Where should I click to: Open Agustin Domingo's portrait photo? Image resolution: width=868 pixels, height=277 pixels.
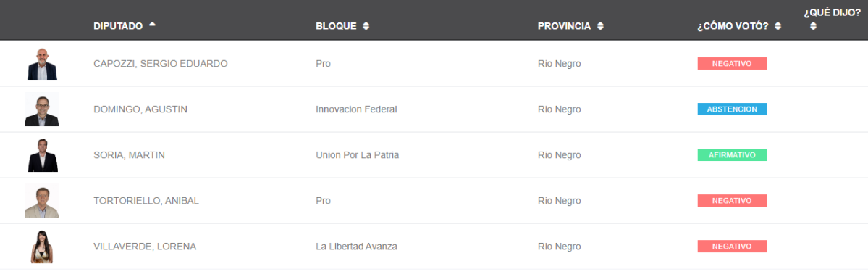pyautogui.click(x=42, y=109)
